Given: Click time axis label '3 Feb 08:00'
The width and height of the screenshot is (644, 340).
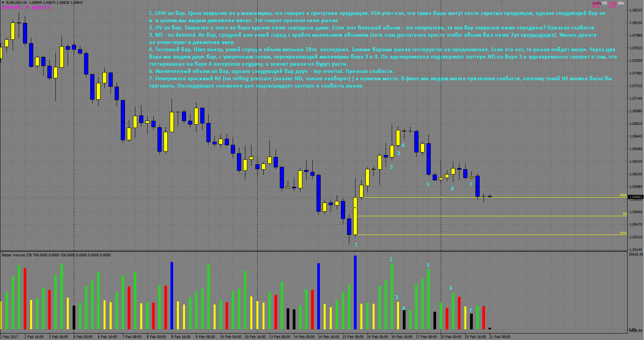Looking at the screenshot, I should (x=58, y=337).
